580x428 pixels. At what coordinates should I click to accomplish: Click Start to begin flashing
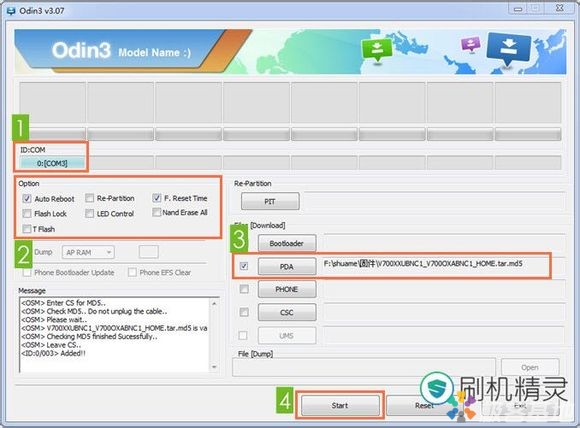tap(340, 406)
